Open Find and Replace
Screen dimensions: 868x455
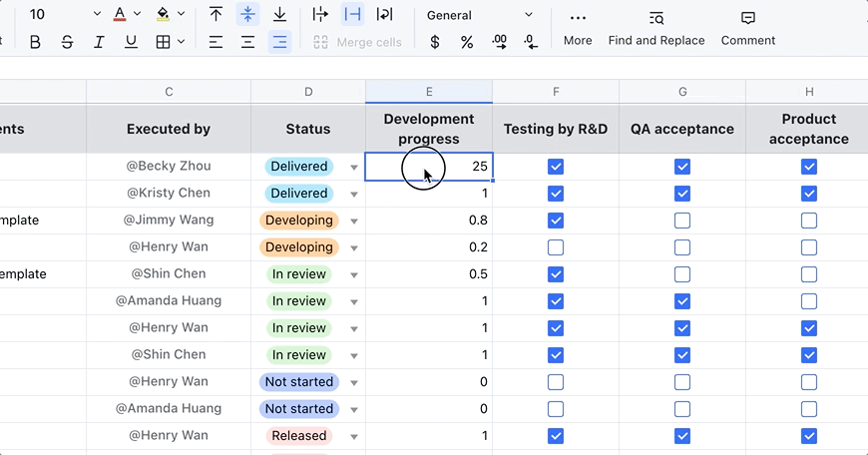click(x=655, y=28)
